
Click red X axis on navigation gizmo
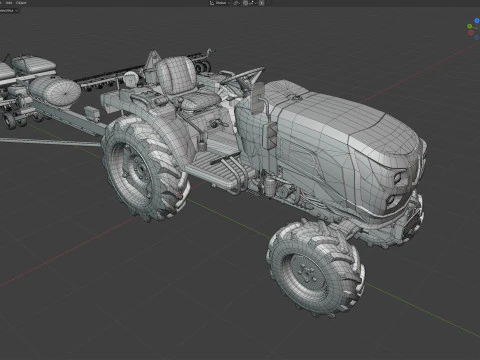tap(471, 33)
